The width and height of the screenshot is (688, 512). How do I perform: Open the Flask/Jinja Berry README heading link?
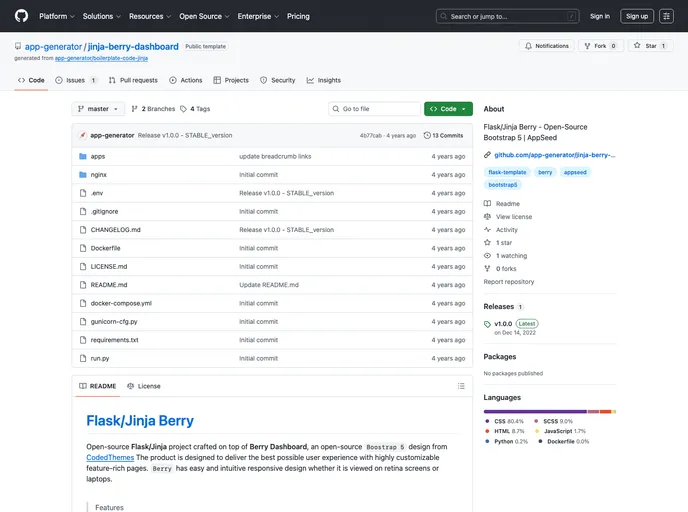[140, 421]
